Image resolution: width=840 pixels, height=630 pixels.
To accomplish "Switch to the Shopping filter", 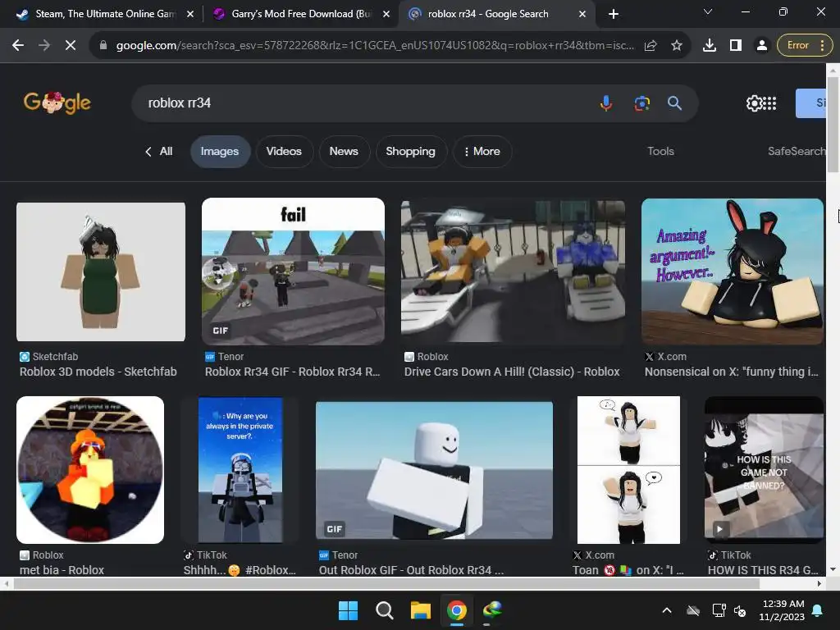I will 410,152.
